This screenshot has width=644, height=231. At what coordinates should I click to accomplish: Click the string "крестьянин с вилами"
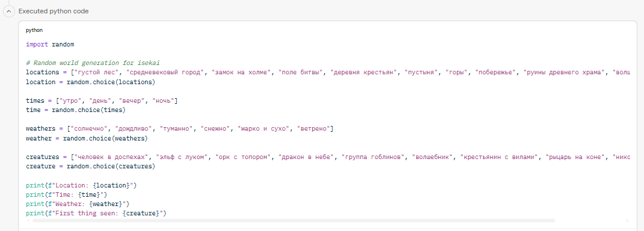(499, 157)
